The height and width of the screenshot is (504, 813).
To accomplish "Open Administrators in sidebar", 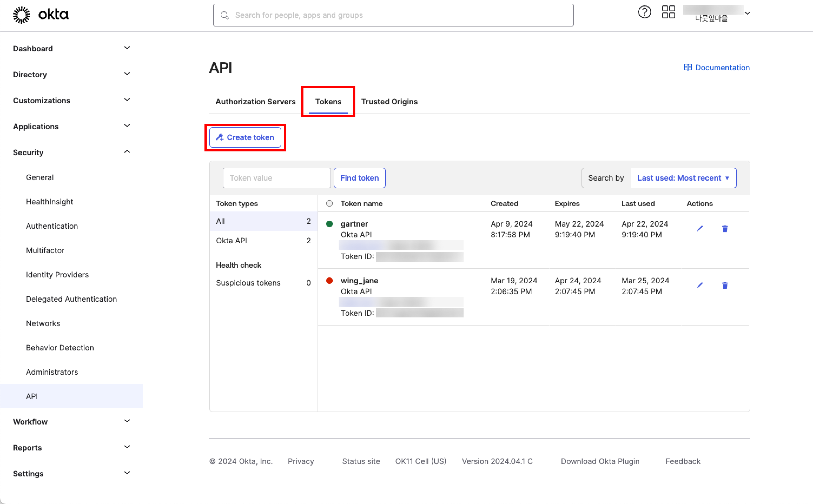I will [52, 372].
